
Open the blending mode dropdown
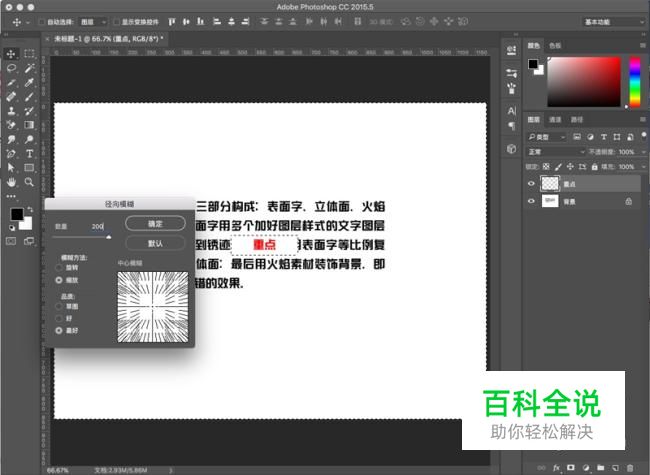556,152
